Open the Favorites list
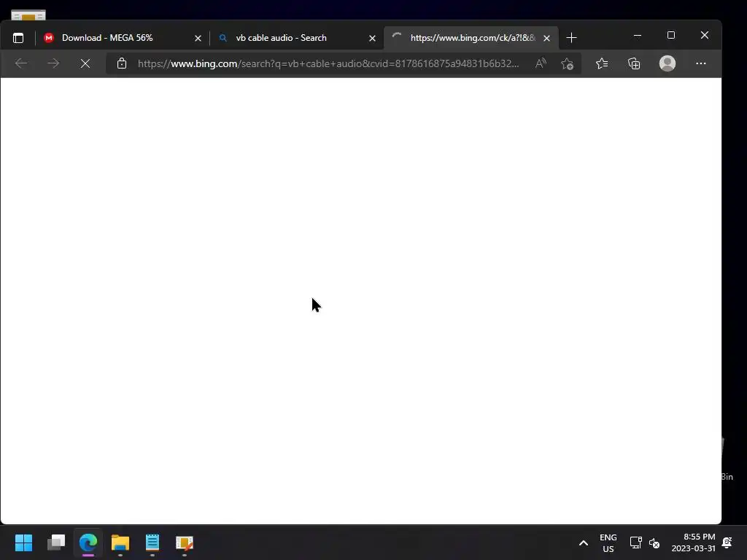This screenshot has height=560, width=747. [x=602, y=63]
